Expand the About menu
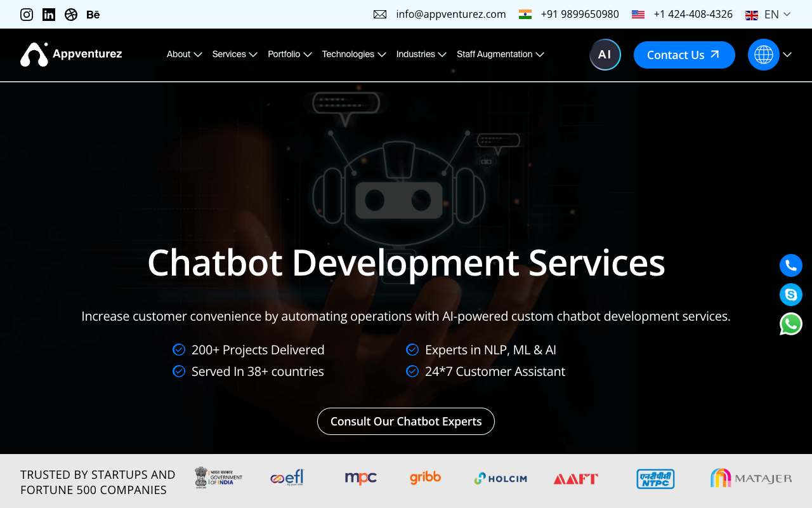This screenshot has height=508, width=812. click(x=184, y=54)
